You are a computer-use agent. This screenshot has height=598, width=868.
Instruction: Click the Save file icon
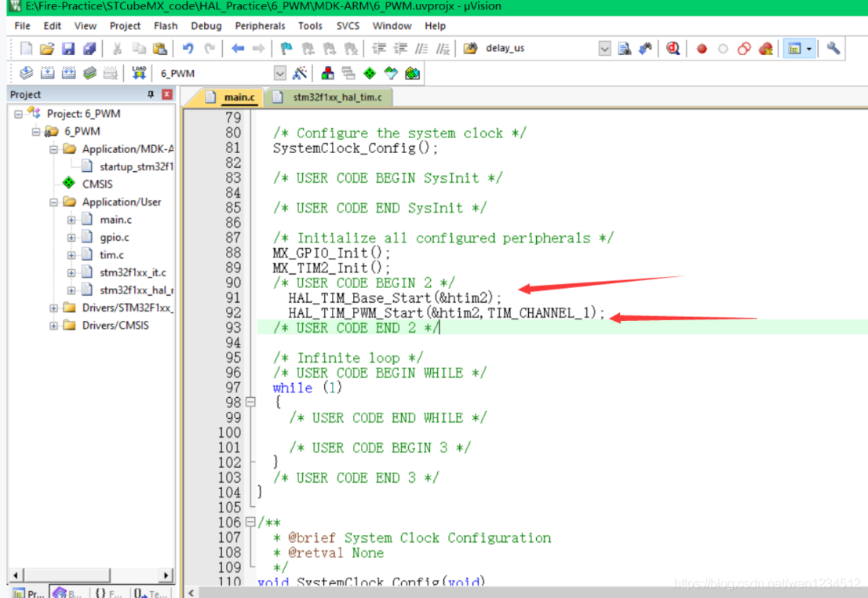click(68, 49)
